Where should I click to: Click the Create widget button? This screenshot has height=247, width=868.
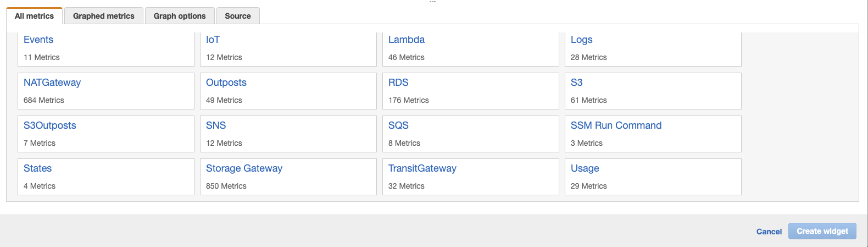pos(822,231)
